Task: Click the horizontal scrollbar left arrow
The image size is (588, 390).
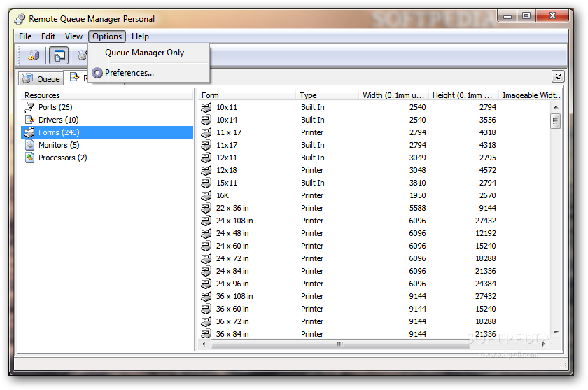Action: pos(204,344)
